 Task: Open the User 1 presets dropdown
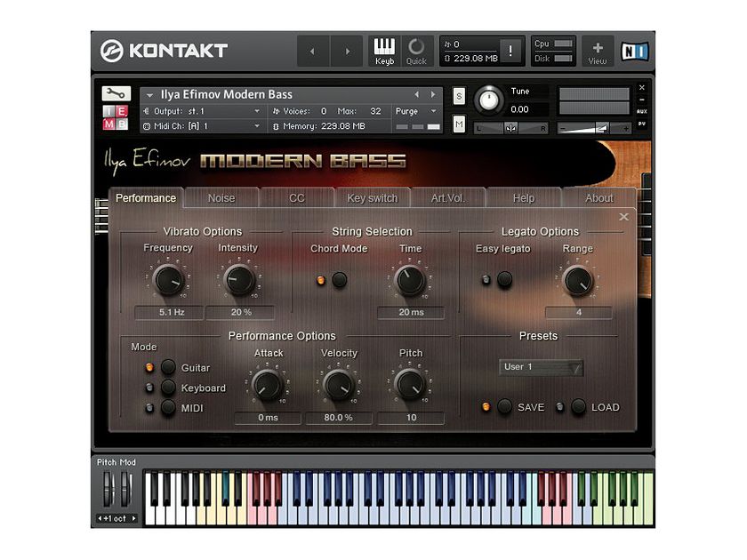540,367
